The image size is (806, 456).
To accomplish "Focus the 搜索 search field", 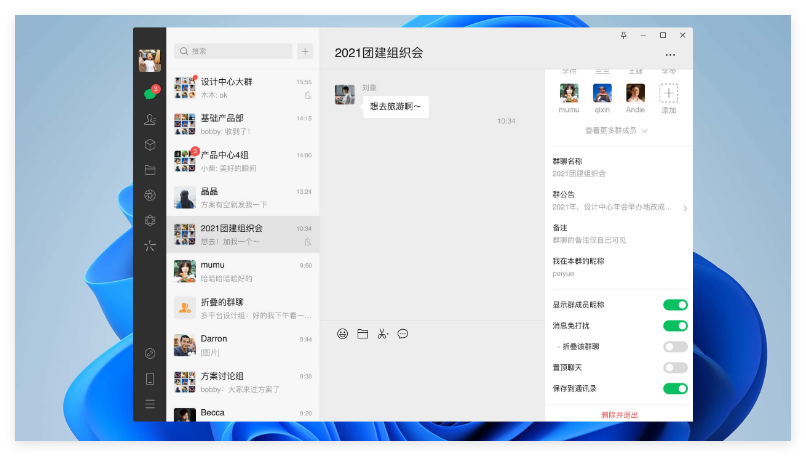I will click(x=233, y=51).
